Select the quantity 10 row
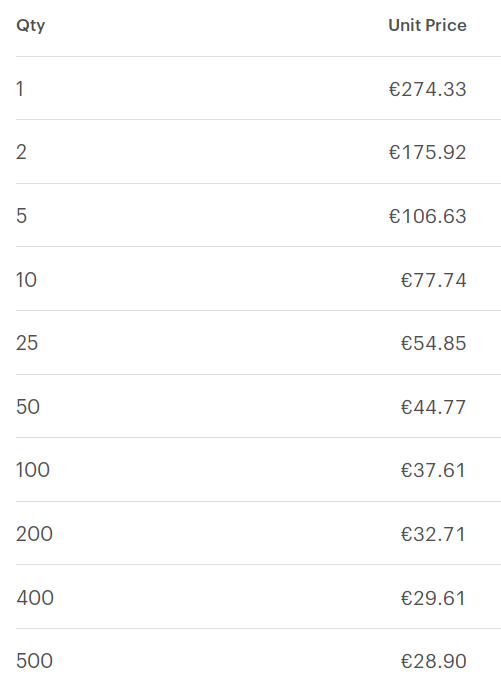This screenshot has width=501, height=686. tap(259, 279)
